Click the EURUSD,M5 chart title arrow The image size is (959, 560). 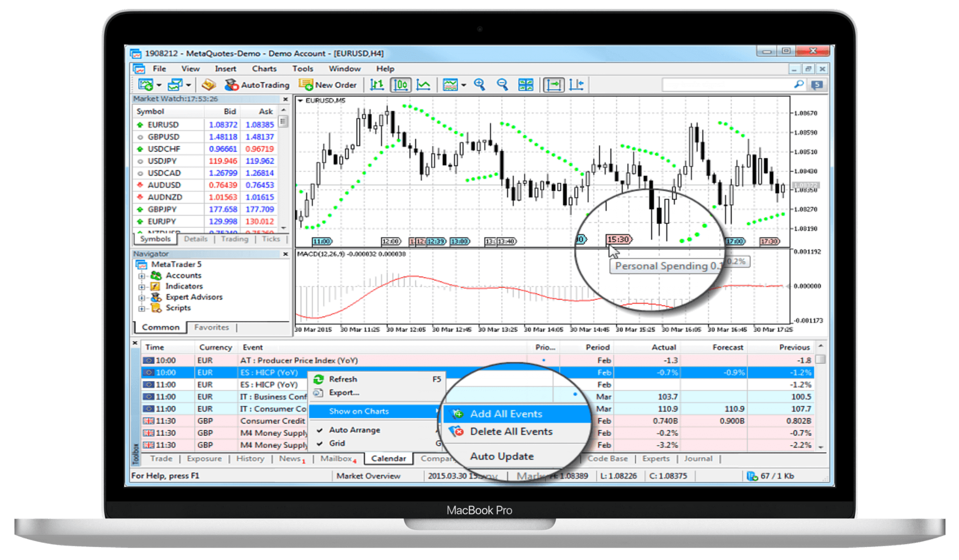tap(300, 100)
